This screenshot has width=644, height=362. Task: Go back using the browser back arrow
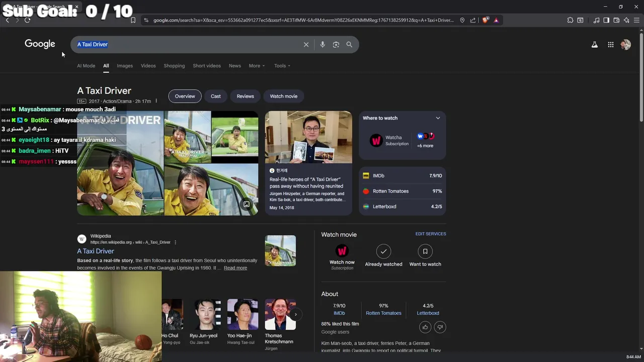8,20
